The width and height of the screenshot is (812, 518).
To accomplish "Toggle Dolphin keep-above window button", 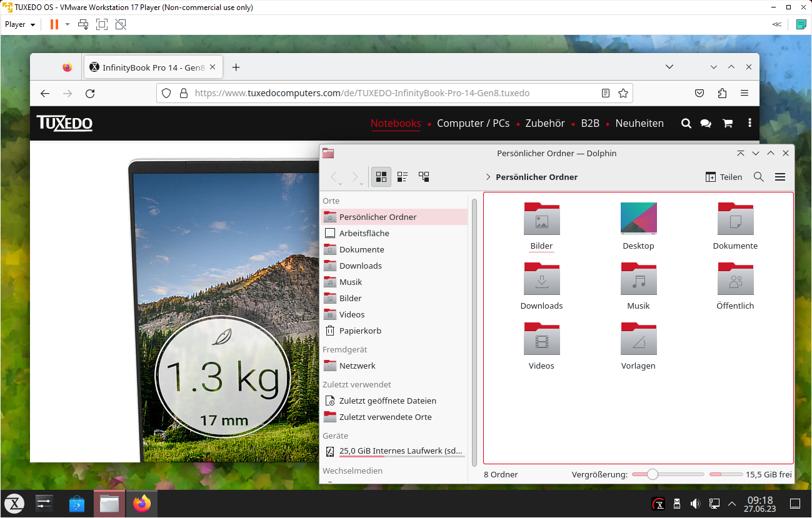I will (741, 153).
